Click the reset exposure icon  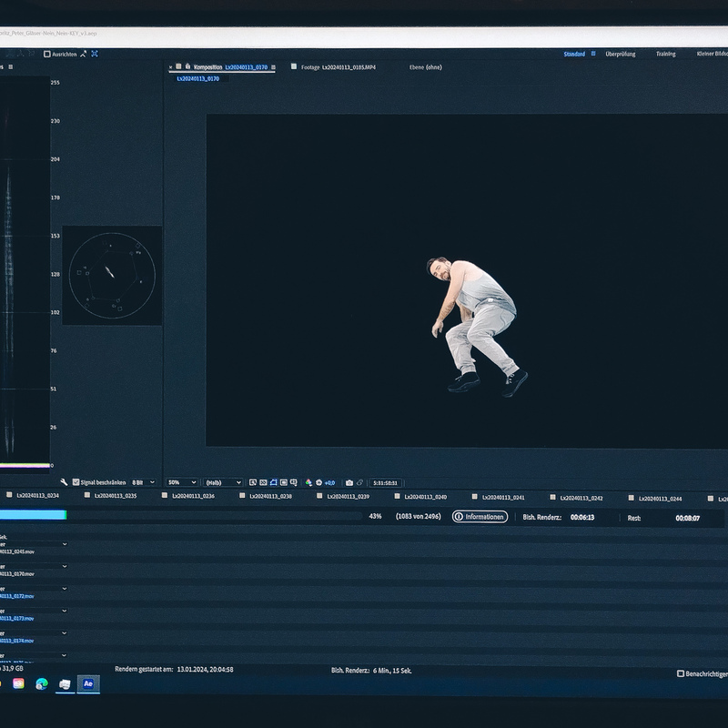pyautogui.click(x=319, y=483)
